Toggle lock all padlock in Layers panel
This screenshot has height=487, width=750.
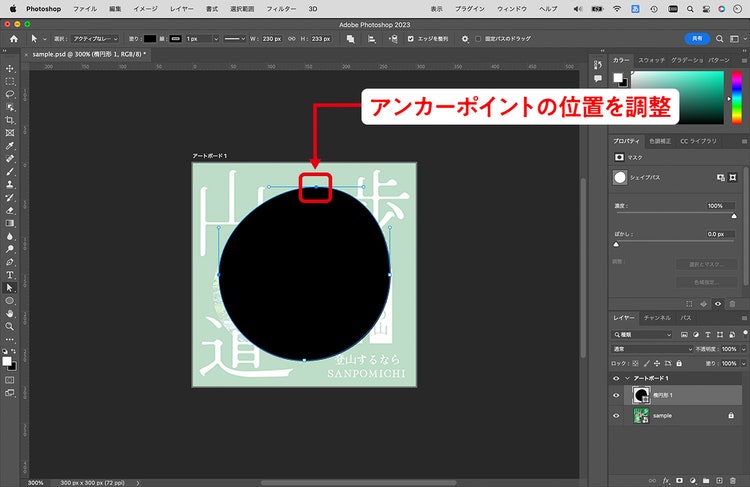click(x=679, y=364)
